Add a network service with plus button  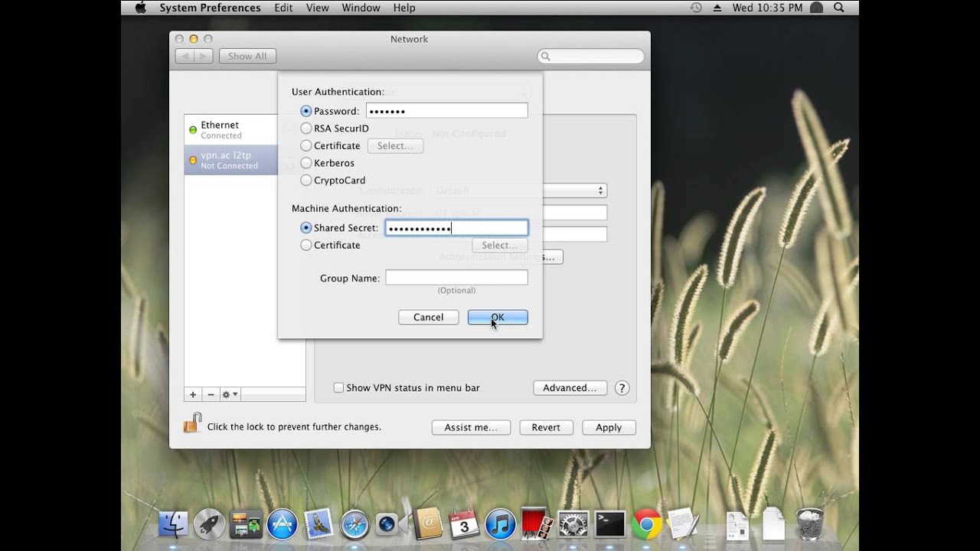[193, 394]
